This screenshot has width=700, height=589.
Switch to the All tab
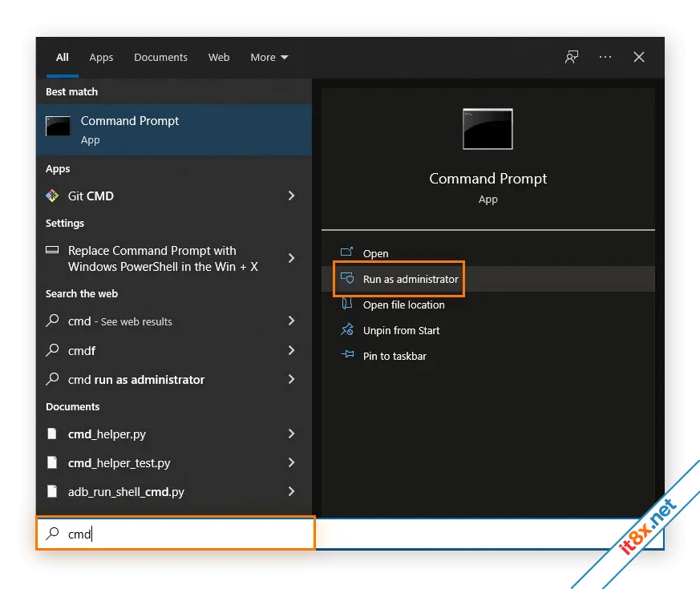[62, 58]
